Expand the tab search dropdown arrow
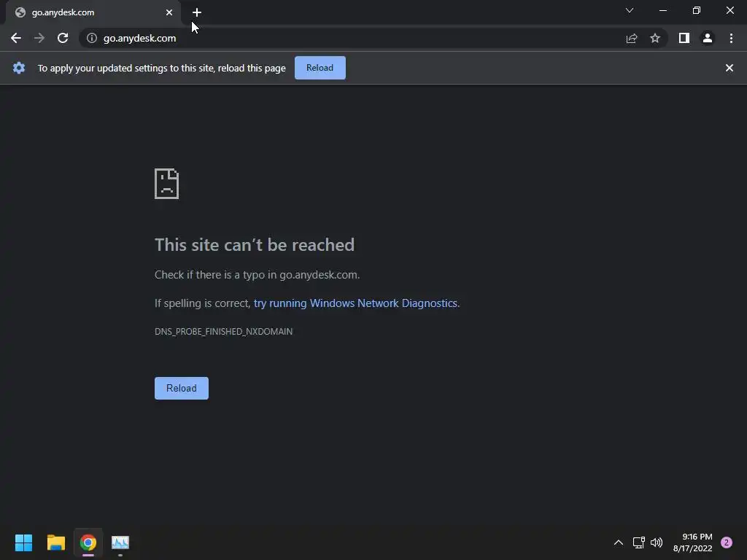 pos(630,10)
